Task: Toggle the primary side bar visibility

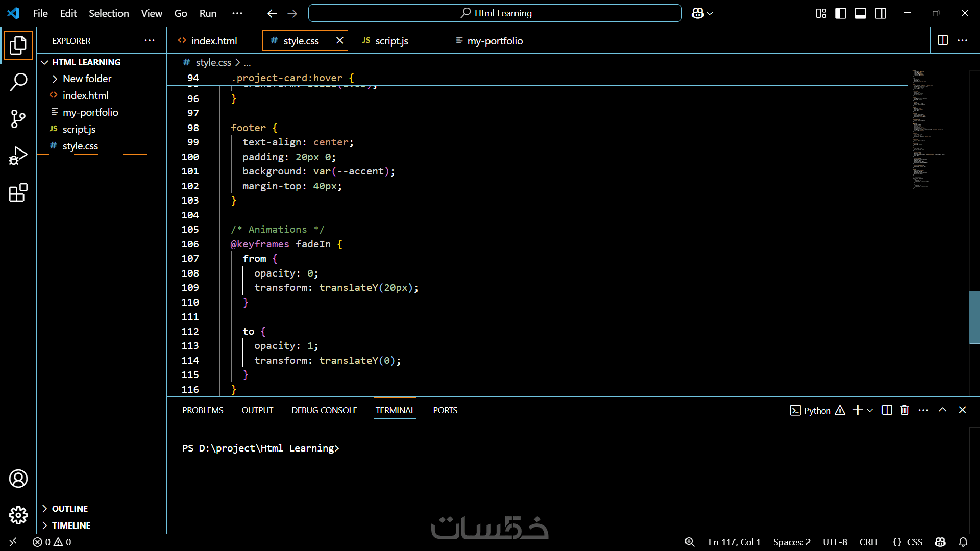Action: click(841, 13)
